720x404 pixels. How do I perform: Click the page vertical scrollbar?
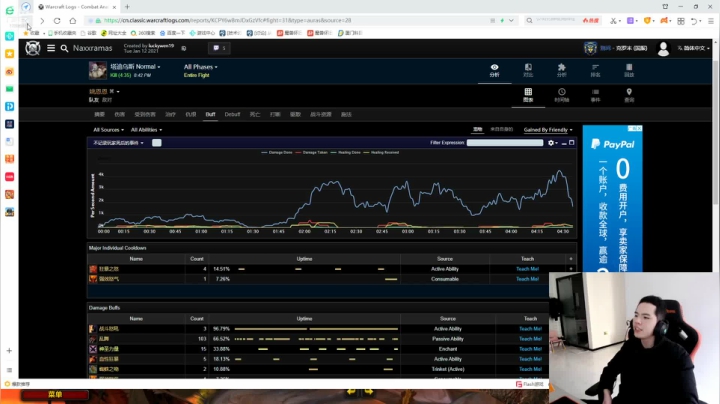point(716,133)
